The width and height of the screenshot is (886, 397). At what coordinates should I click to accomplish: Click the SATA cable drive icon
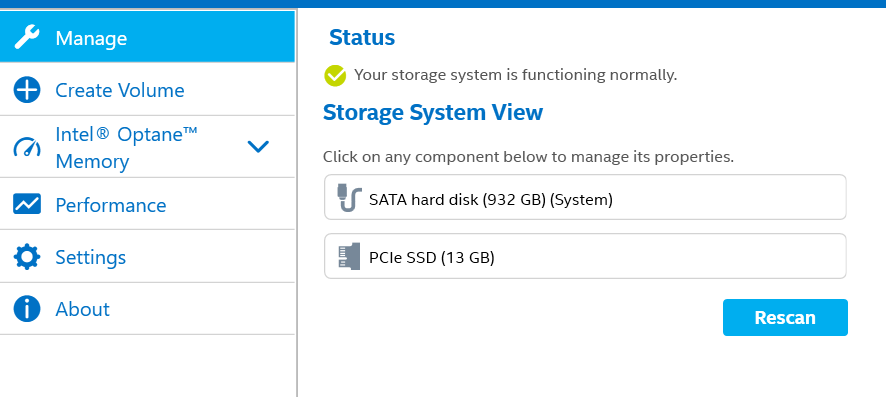click(349, 197)
